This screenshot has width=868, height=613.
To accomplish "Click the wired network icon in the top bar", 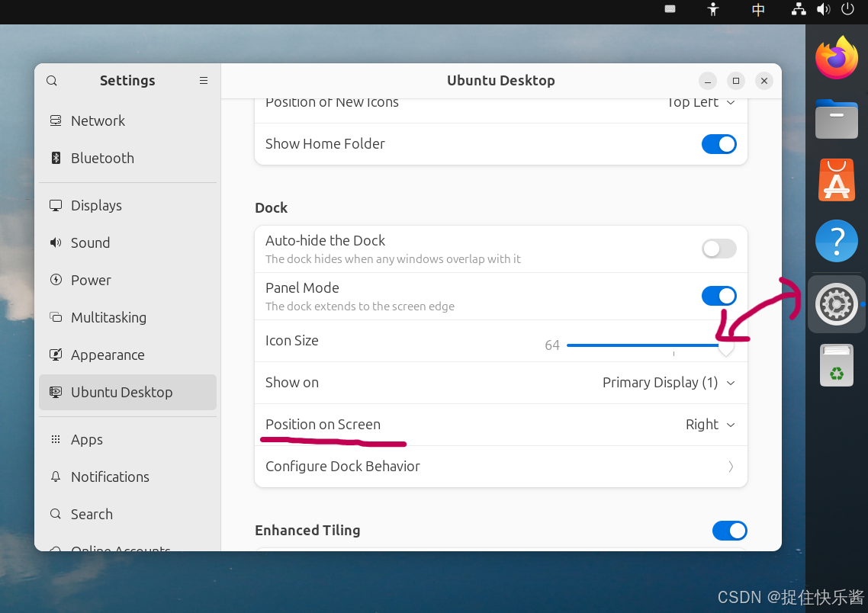I will tap(799, 9).
